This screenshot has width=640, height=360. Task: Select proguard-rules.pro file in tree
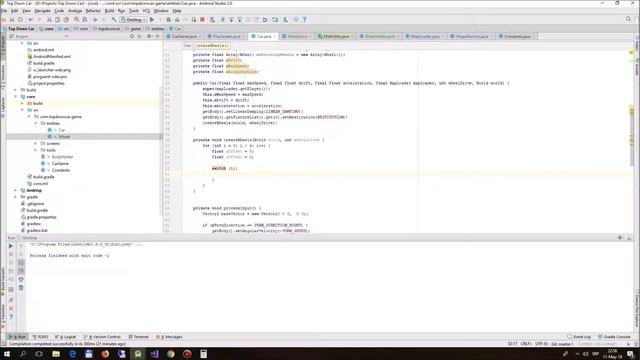50,77
